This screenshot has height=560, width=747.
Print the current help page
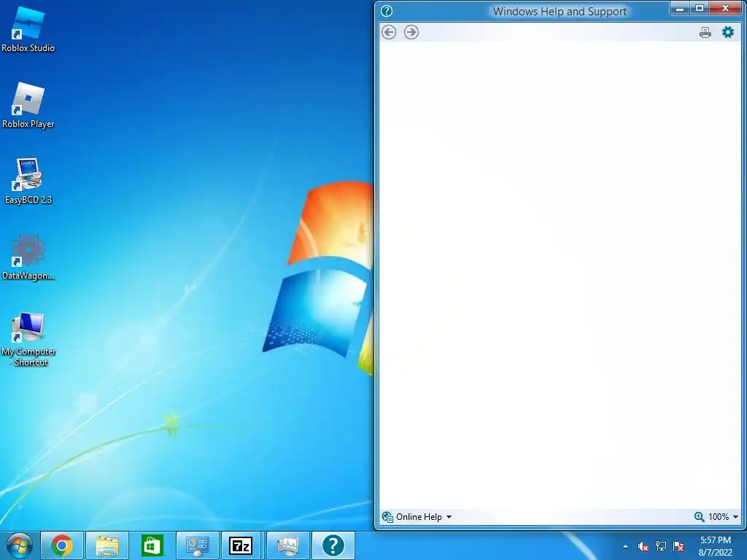705,32
